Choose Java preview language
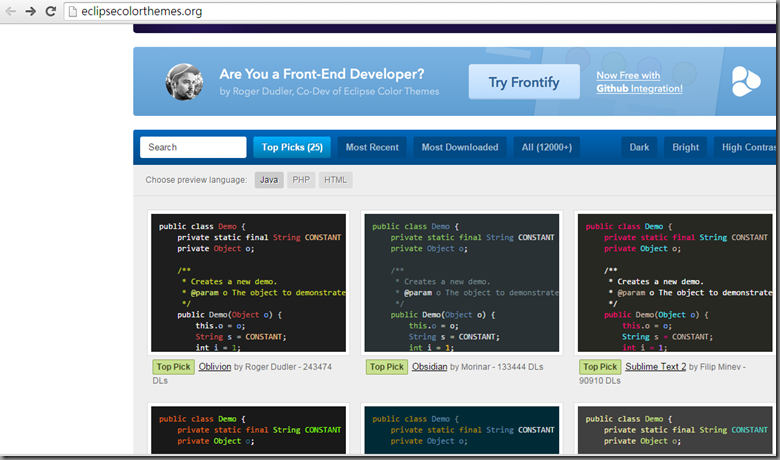This screenshot has width=780, height=460. [269, 180]
